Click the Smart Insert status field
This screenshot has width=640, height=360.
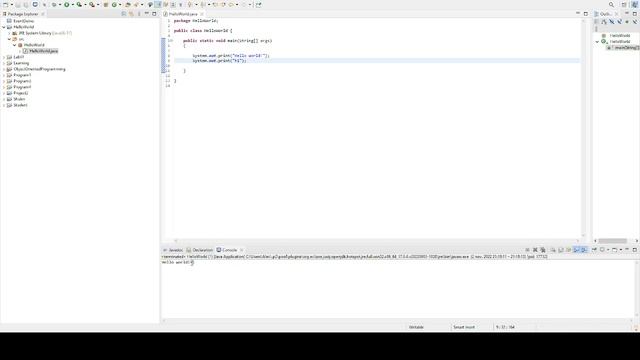coord(464,327)
